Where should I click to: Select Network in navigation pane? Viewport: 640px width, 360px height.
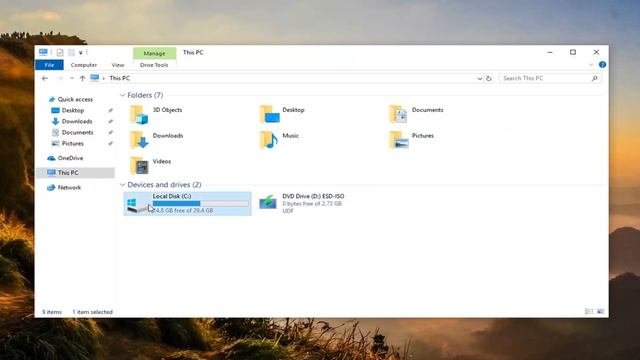point(69,187)
